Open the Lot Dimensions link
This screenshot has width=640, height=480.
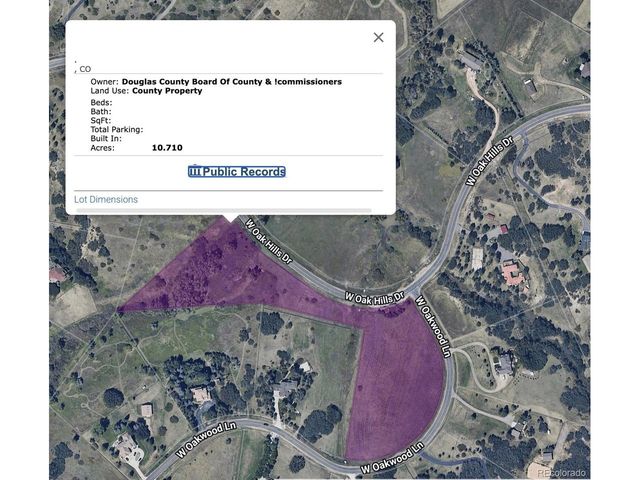106,200
